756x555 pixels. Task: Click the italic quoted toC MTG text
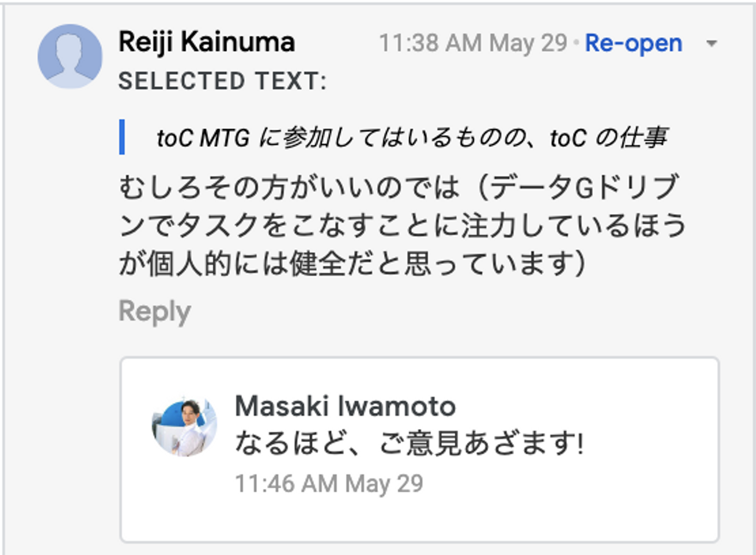(x=412, y=138)
